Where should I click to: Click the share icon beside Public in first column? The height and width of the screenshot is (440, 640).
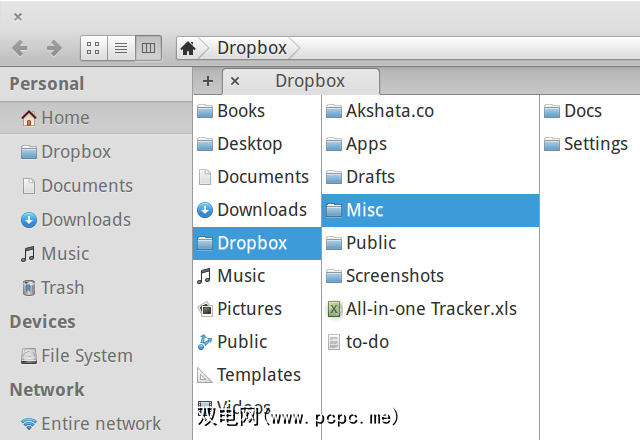click(204, 342)
